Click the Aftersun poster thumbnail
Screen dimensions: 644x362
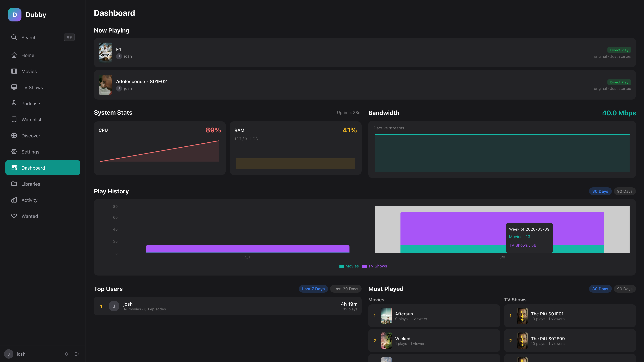[386, 316]
